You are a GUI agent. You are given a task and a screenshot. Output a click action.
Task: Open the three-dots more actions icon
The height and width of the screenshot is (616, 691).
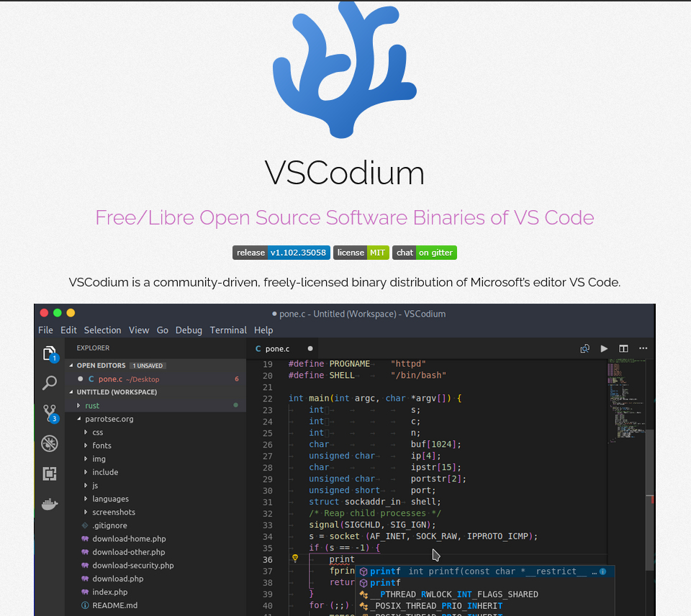tap(643, 348)
